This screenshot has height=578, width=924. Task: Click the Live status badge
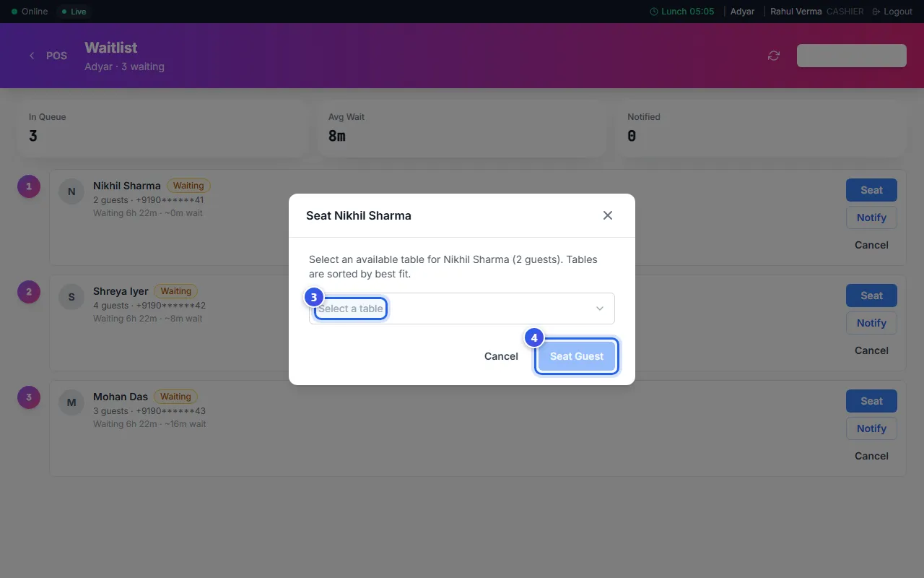coord(74,12)
